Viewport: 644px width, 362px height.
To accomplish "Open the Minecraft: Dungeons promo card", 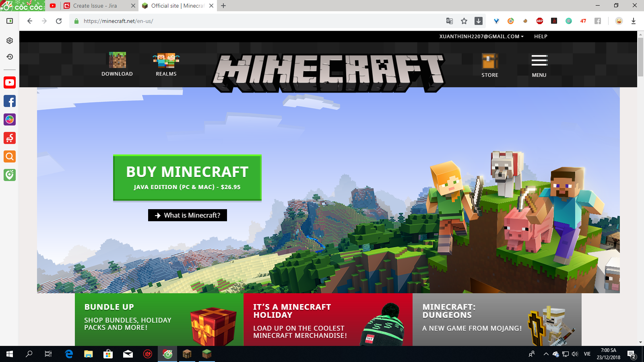I will [x=497, y=319].
